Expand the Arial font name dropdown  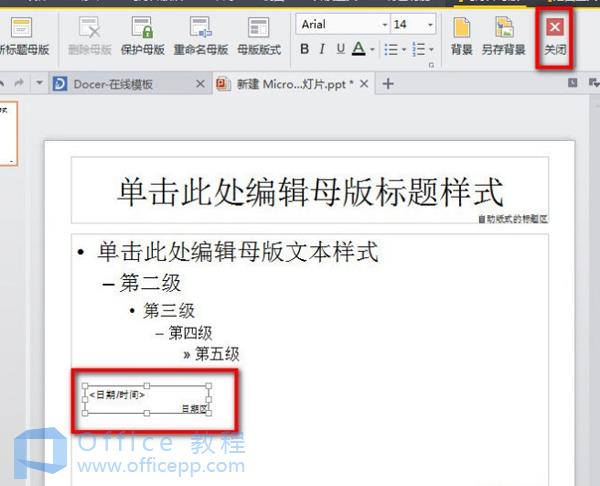384,24
